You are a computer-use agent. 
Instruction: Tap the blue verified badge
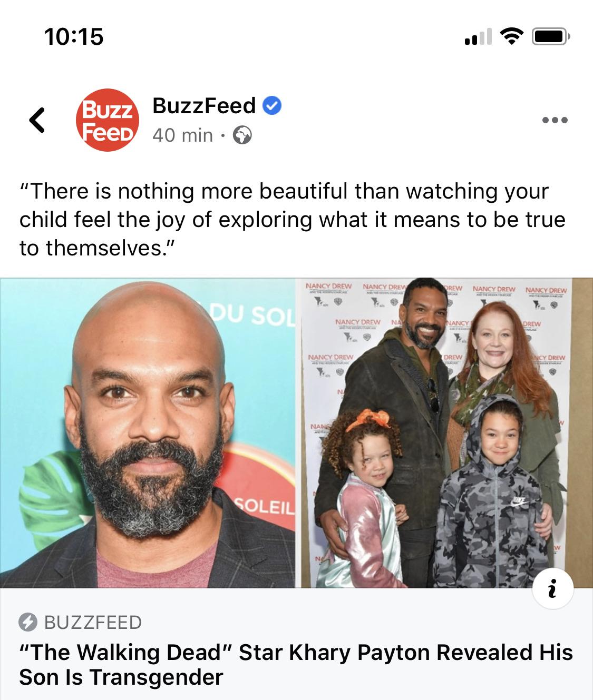[272, 106]
